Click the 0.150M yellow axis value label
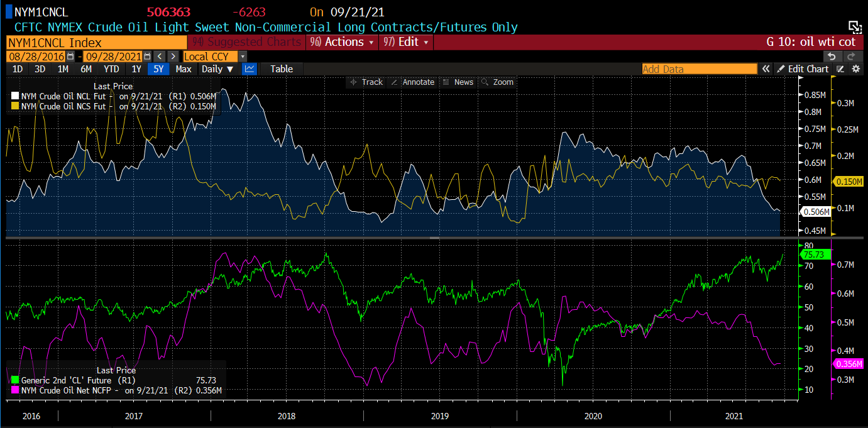 coord(848,182)
